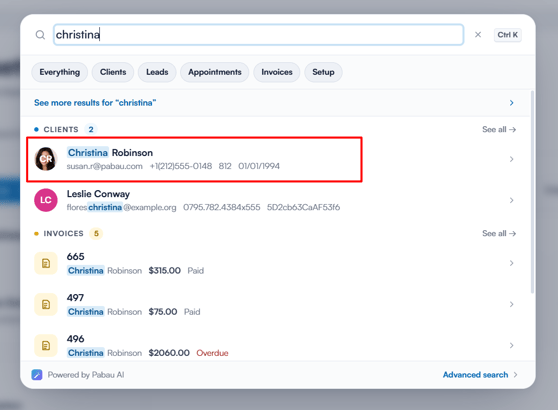Click invoice 496 document icon
This screenshot has width=558, height=410.
click(x=46, y=345)
